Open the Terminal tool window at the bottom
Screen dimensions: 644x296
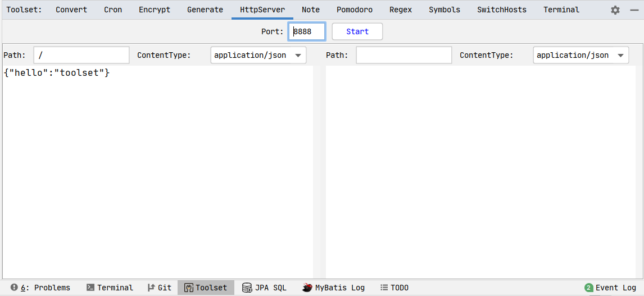tap(110, 288)
